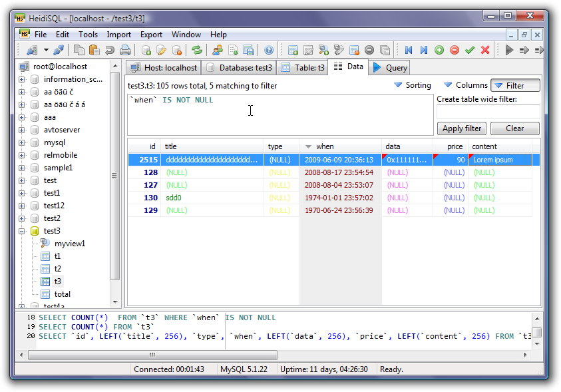Toggle the Sorting options
The width and height of the screenshot is (561, 392).
[x=413, y=85]
